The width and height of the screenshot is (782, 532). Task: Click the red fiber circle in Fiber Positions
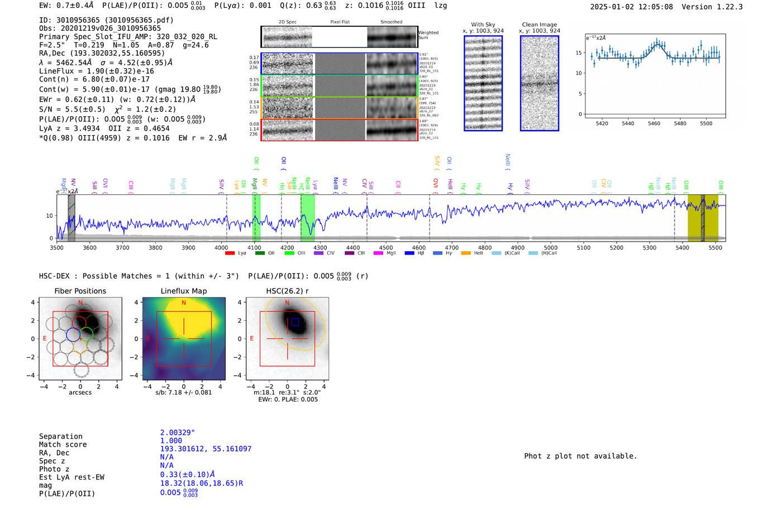click(x=80, y=323)
